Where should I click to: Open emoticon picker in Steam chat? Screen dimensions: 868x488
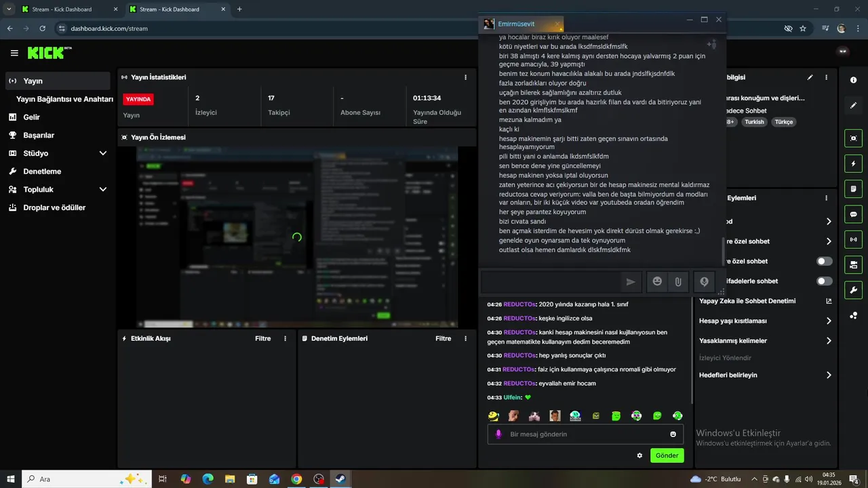[657, 282]
